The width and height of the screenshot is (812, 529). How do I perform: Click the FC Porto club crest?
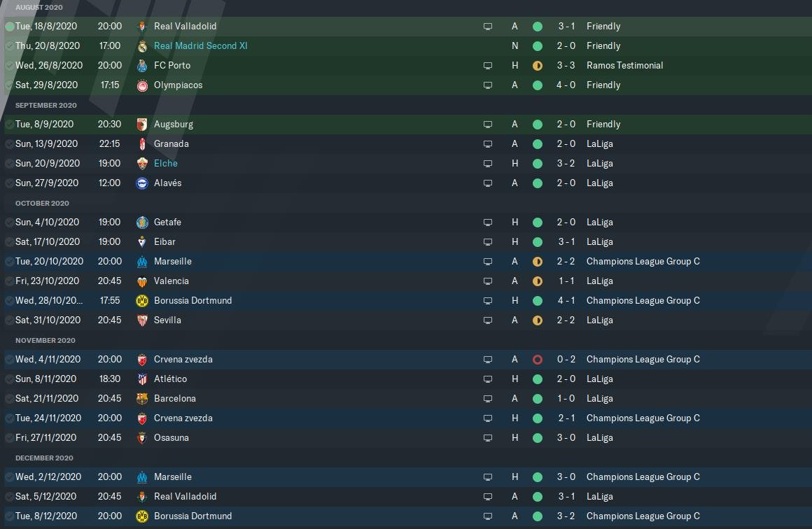(x=142, y=66)
